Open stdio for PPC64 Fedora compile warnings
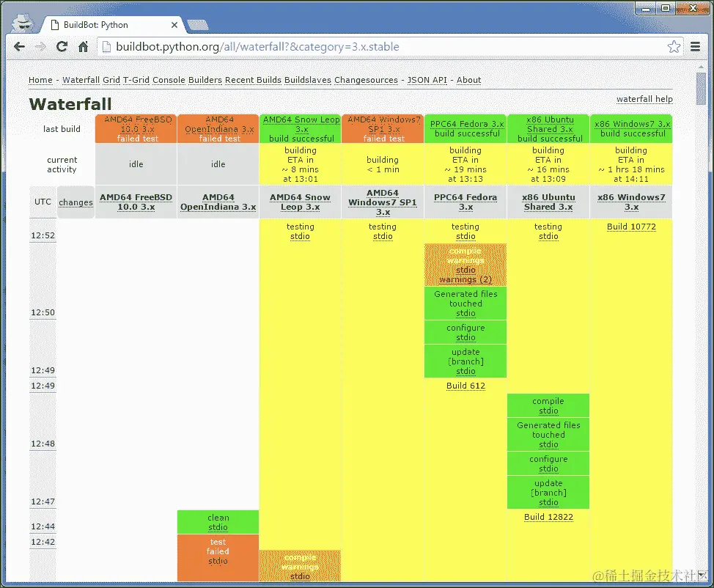Screen dimensions: 714x588 [465, 270]
